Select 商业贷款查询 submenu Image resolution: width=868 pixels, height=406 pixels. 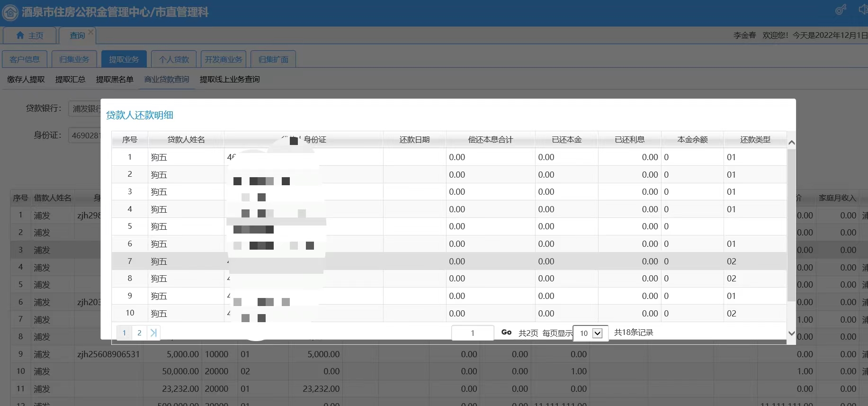tap(167, 79)
